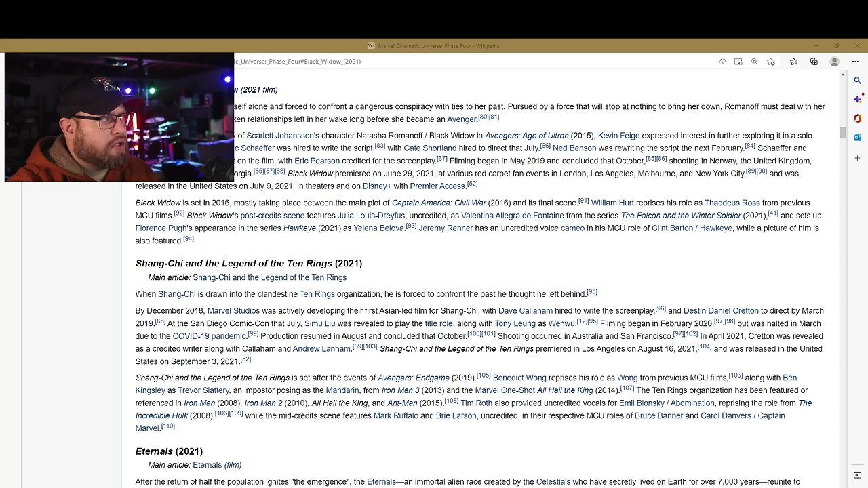The image size is (868, 488).
Task: Open sidebar Search icon
Action: tap(857, 81)
